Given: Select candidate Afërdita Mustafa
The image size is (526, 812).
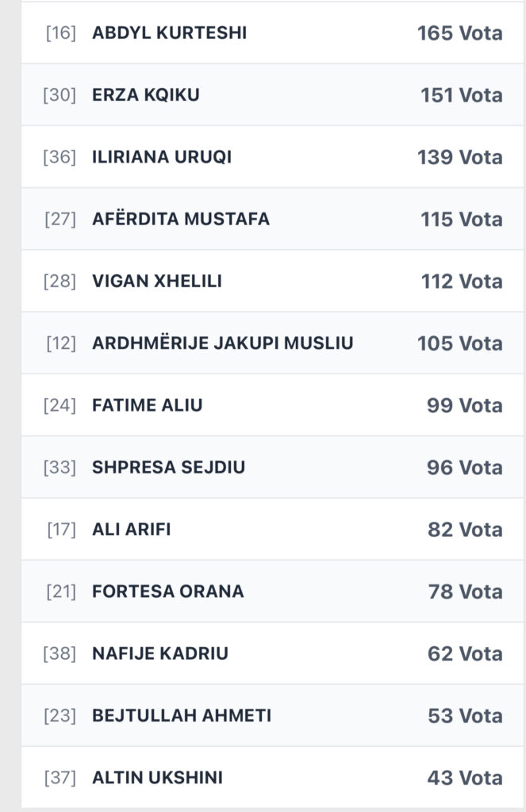Looking at the screenshot, I should tap(181, 219).
